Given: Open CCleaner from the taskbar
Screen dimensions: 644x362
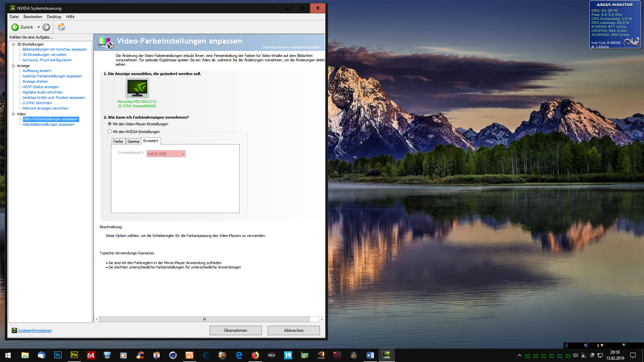Looking at the screenshot, I should click(140, 355).
